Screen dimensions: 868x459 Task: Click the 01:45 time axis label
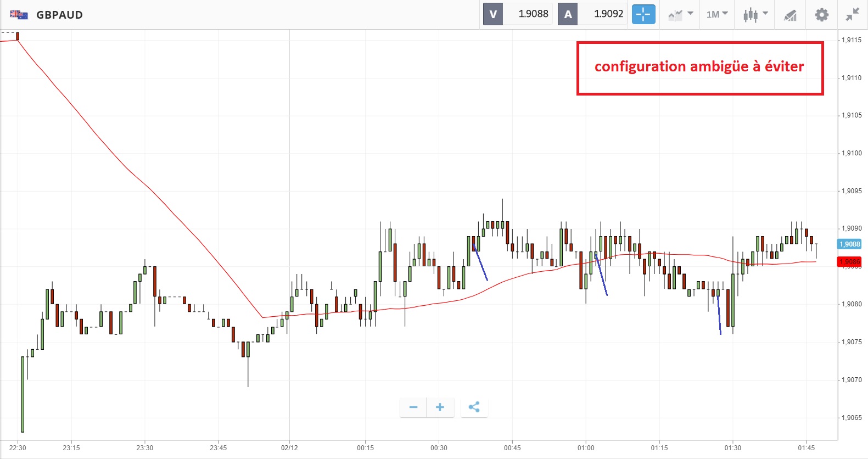coord(807,448)
